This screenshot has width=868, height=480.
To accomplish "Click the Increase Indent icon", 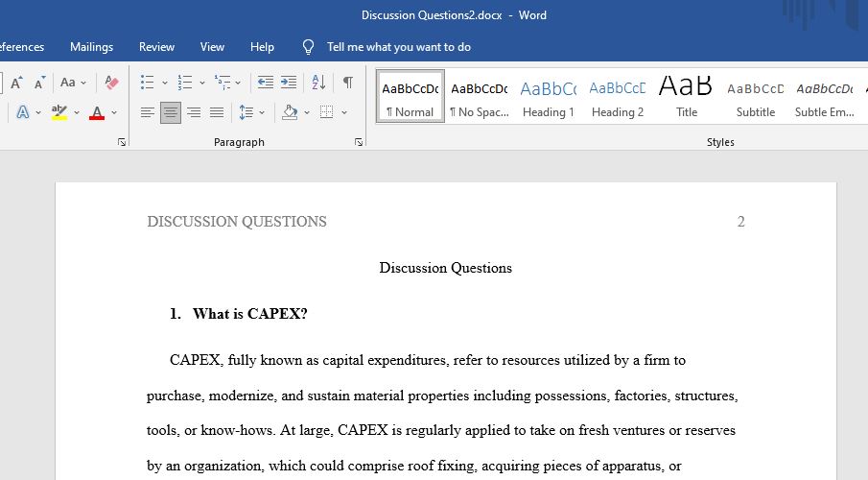I will click(289, 83).
